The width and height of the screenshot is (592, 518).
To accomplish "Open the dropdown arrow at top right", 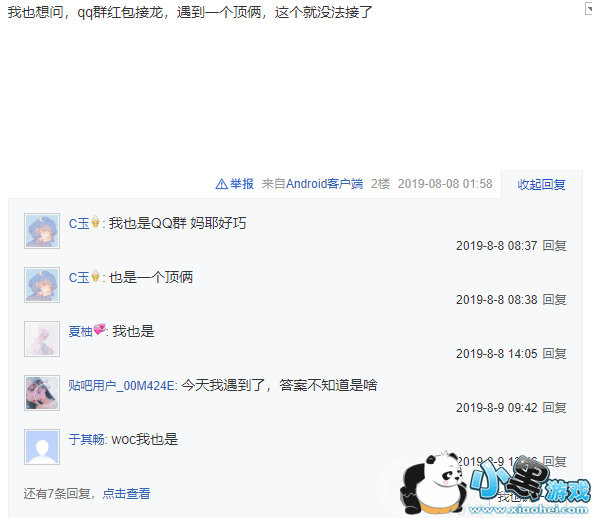I will (588, 8).
